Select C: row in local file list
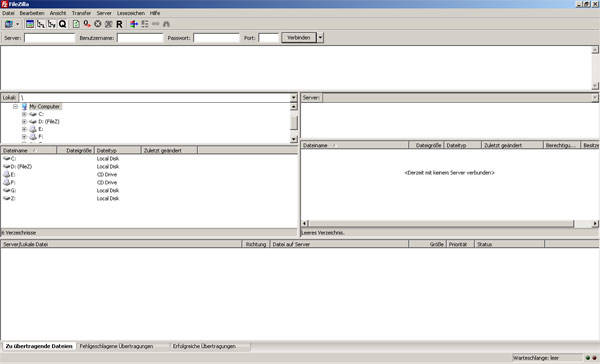 (149, 158)
